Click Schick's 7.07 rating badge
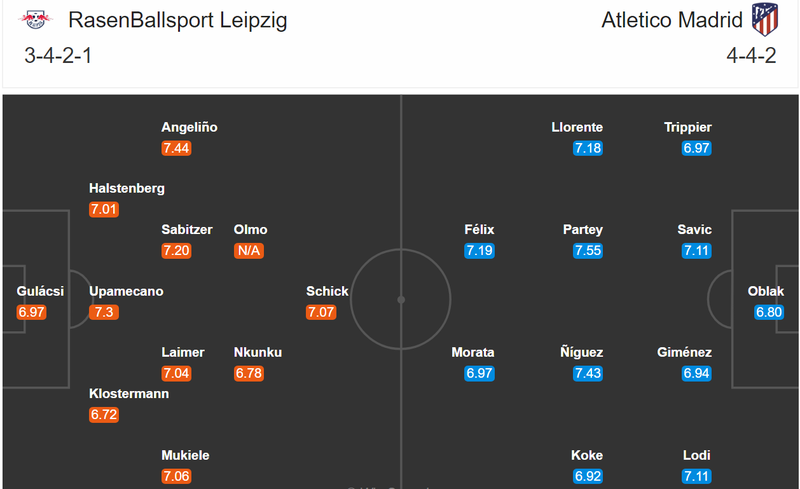Screen dimensions: 800x489 [321, 312]
